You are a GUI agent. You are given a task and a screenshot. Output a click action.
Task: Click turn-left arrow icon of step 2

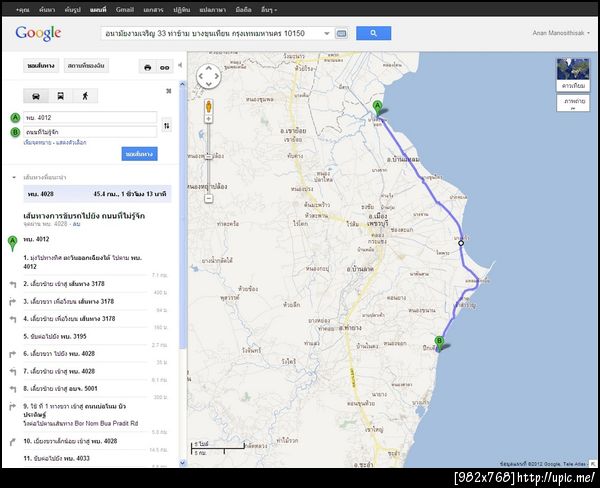click(13, 284)
